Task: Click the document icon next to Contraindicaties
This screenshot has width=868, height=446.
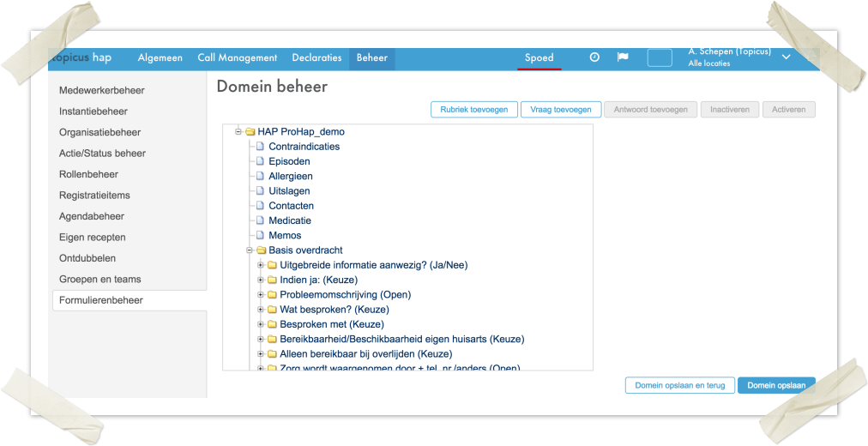Action: point(262,147)
